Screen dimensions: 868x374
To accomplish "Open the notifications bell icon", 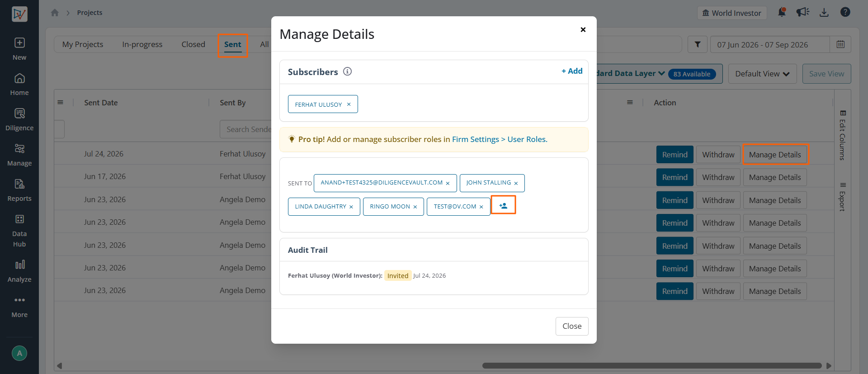I will (782, 12).
